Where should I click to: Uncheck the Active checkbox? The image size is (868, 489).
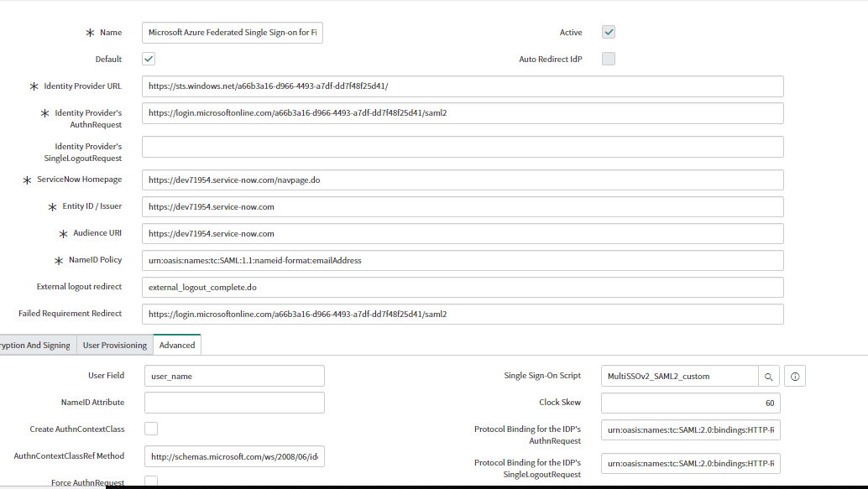pyautogui.click(x=607, y=32)
